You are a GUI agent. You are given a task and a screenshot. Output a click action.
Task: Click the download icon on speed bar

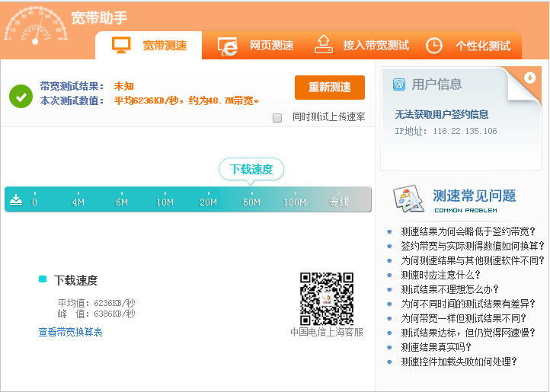(16, 200)
